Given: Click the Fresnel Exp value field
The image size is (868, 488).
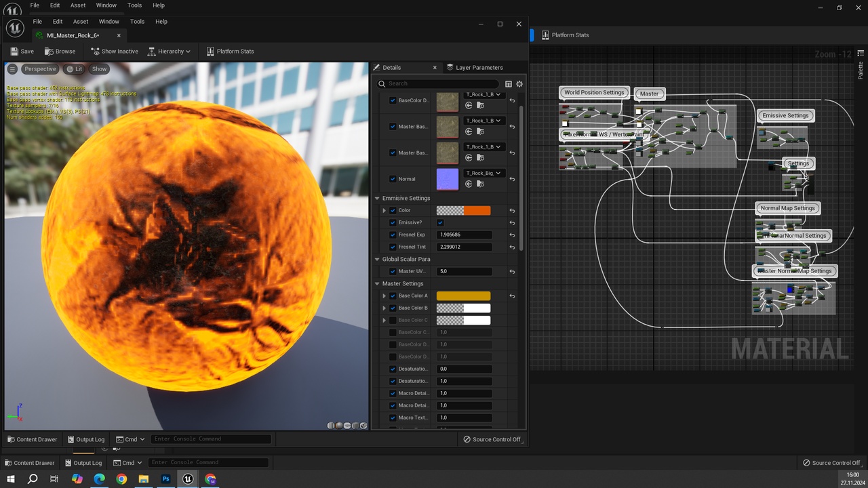Looking at the screenshot, I should pos(465,235).
